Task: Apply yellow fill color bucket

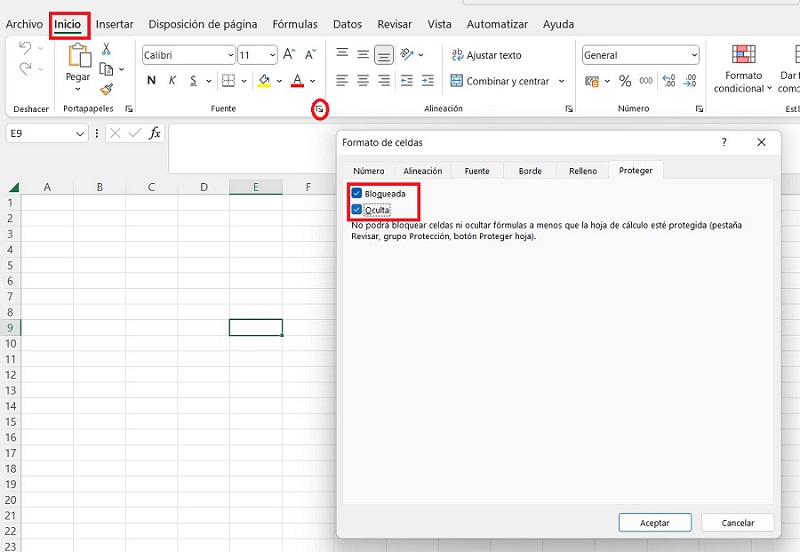Action: tap(264, 81)
